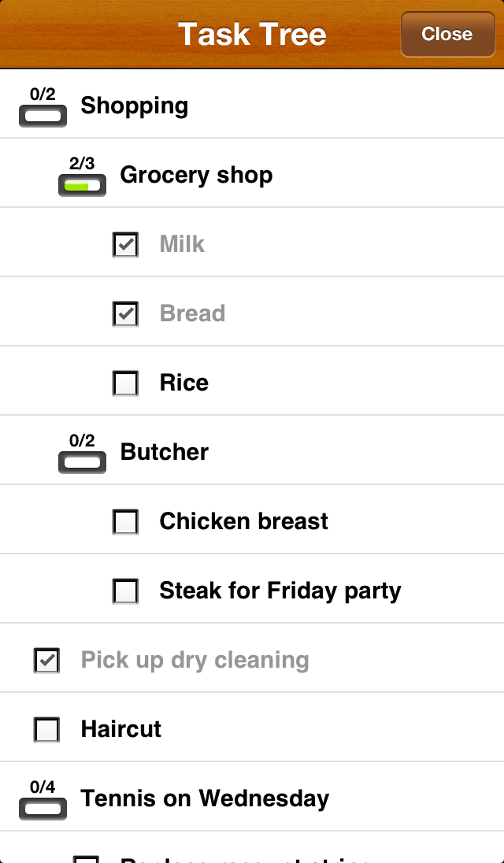Screen dimensions: 504x863
Task: Uncheck the Milk checkbox
Action: (x=126, y=245)
